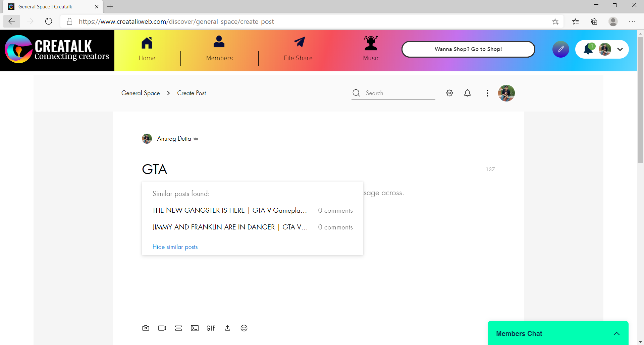This screenshot has width=644, height=345.
Task: Go to Home in the navigation bar
Action: pyautogui.click(x=147, y=58)
